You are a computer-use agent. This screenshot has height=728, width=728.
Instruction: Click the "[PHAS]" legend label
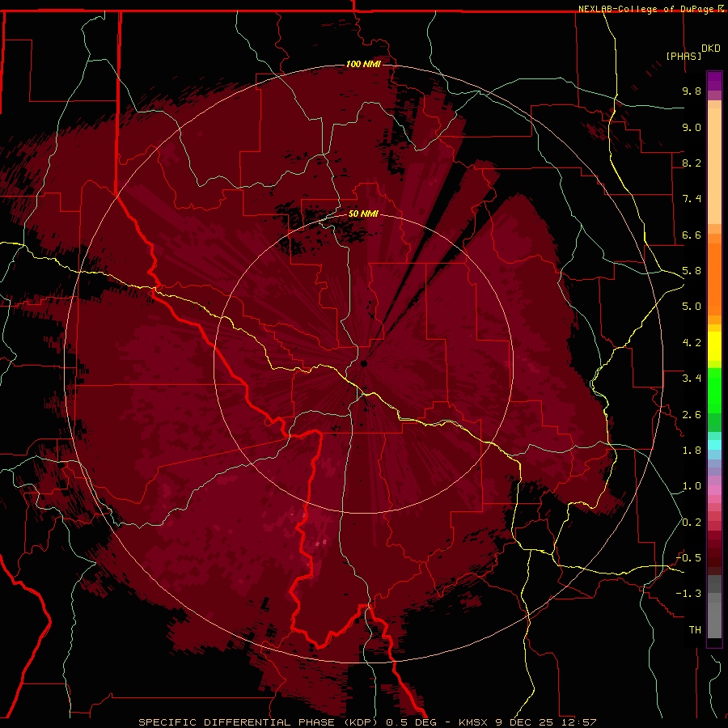pos(684,56)
